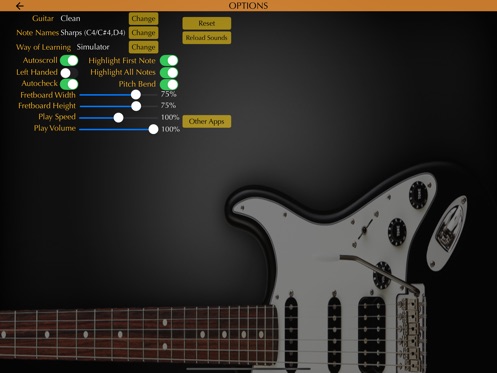Screen dimensions: 497x373
Task: Click the 'Way of Learning' label
Action: click(43, 47)
